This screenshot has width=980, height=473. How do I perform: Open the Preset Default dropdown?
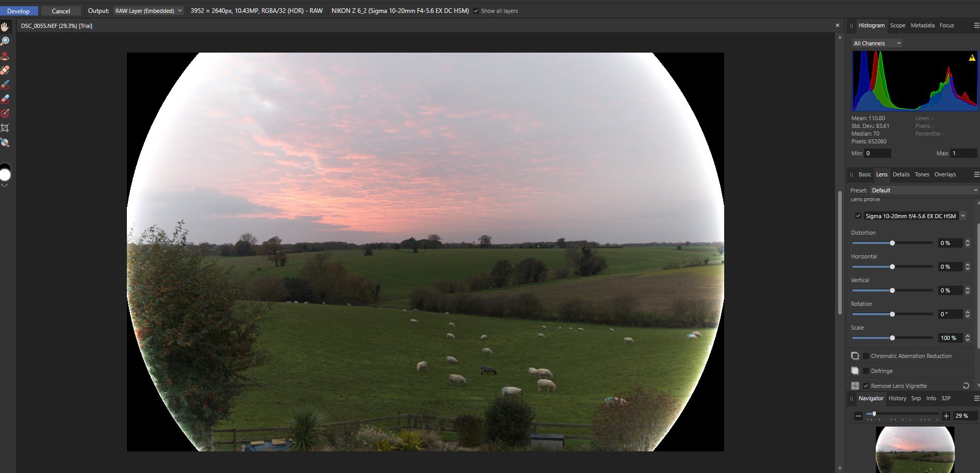point(924,190)
